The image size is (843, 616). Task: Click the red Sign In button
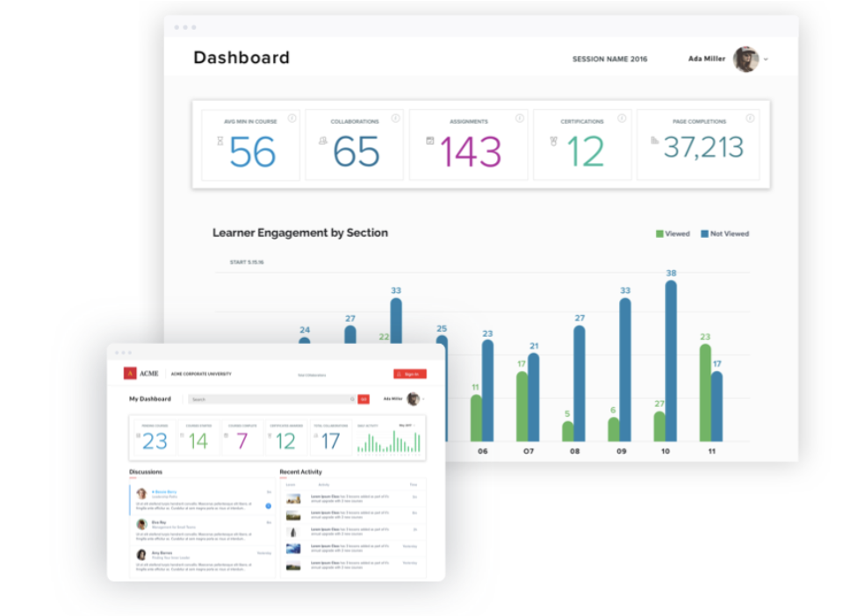410,374
